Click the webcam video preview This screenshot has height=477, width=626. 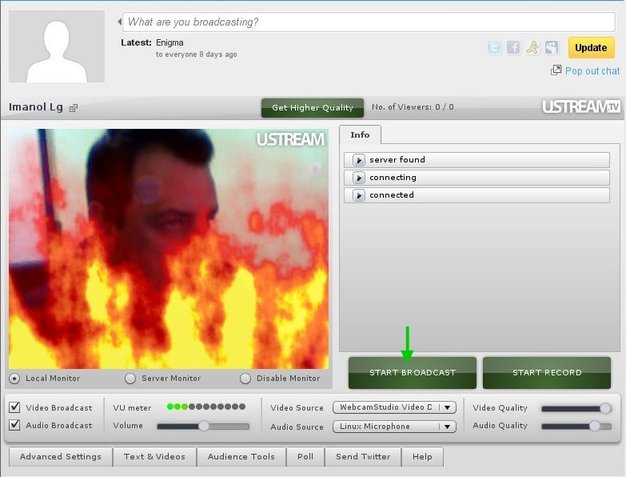click(168, 249)
